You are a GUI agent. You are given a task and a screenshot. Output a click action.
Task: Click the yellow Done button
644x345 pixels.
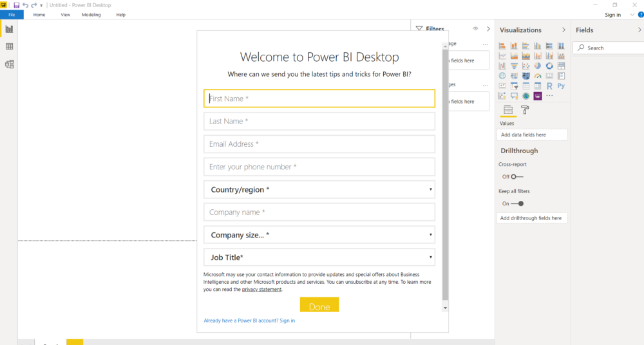319,304
